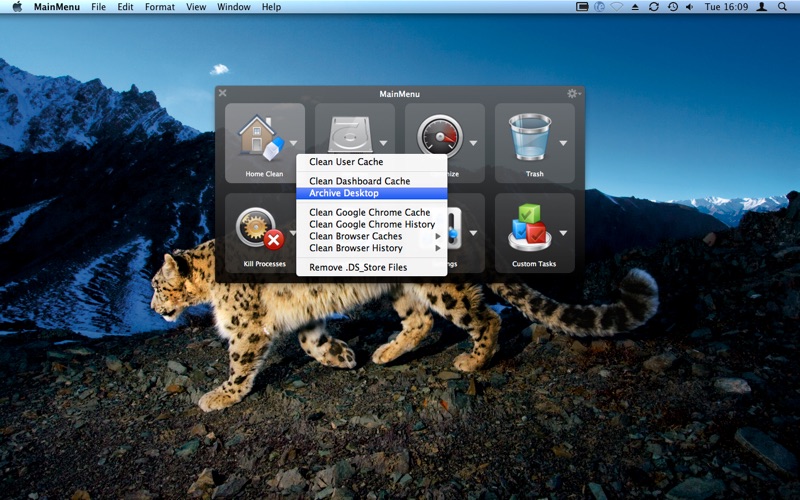Open the volume speaker icon
This screenshot has width=800, height=500.
690,7
